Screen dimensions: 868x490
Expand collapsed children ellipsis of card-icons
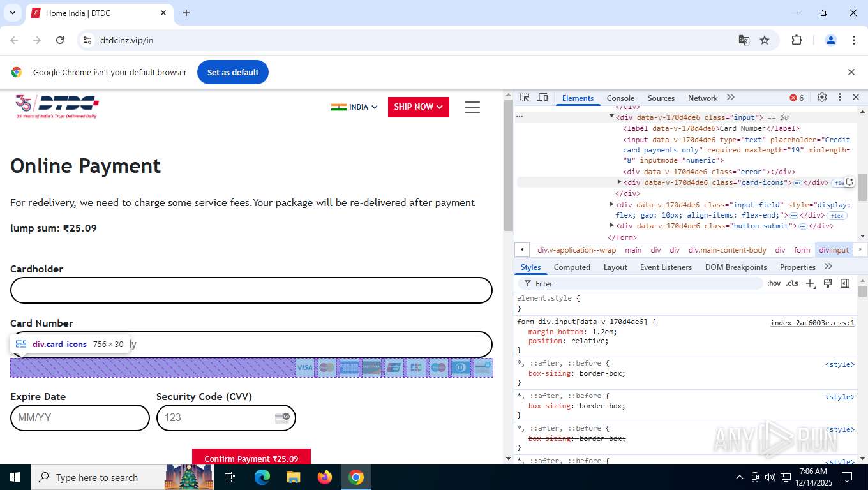click(x=798, y=182)
